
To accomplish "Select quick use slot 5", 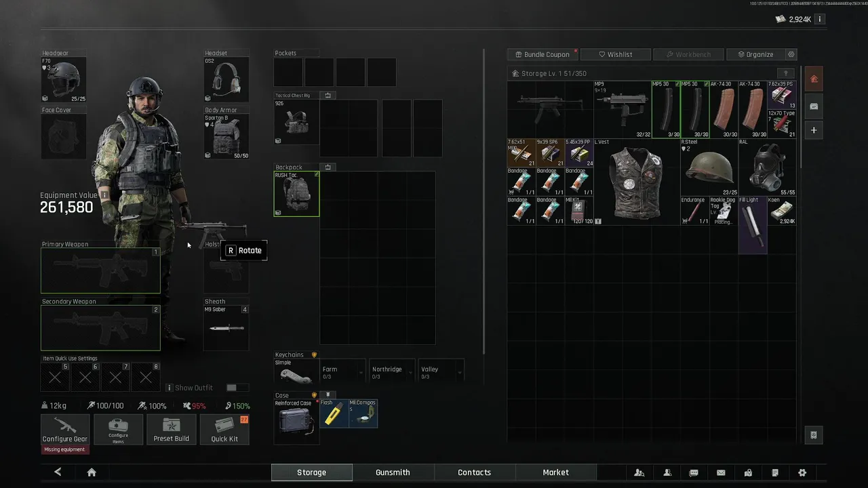I will click(x=56, y=378).
